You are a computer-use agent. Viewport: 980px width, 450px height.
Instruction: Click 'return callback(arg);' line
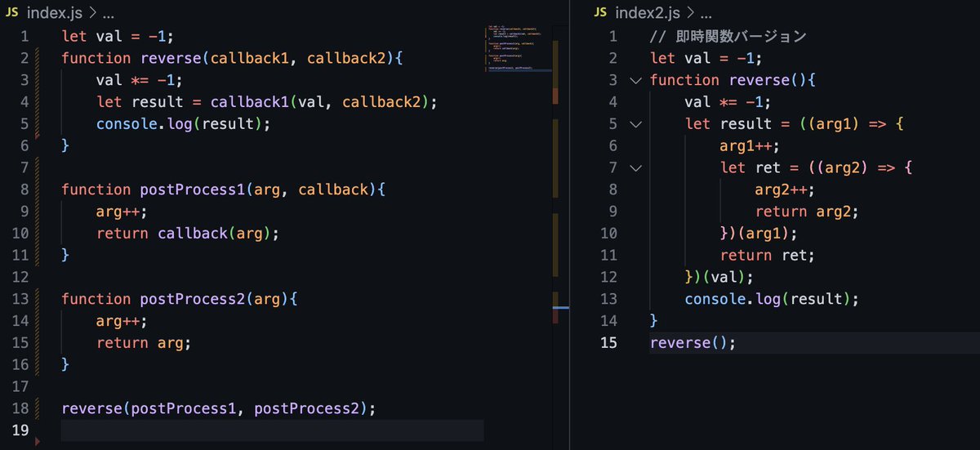(188, 234)
